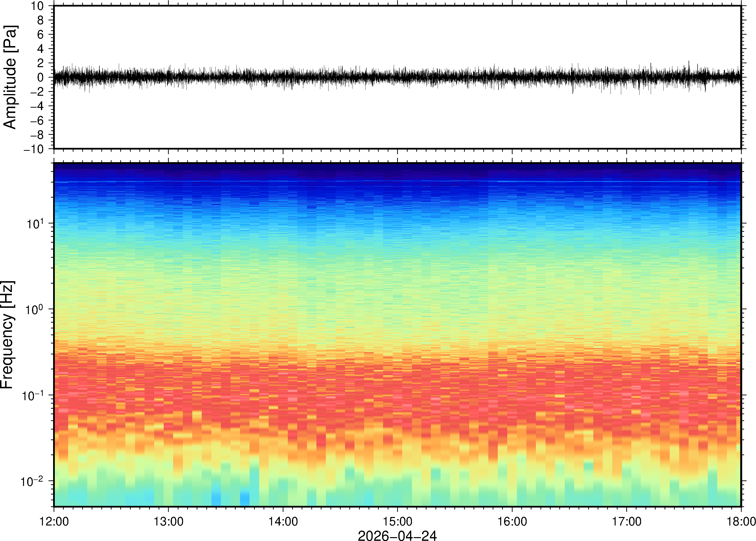Screen dimensions: 756x541
Task: Select the 12:00 time tick label
Action: [54, 521]
